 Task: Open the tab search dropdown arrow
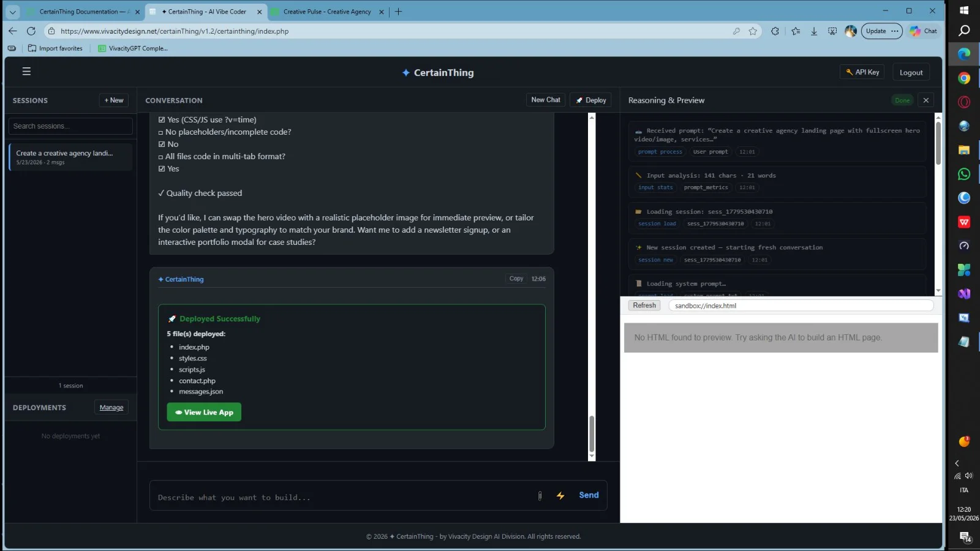point(12,12)
